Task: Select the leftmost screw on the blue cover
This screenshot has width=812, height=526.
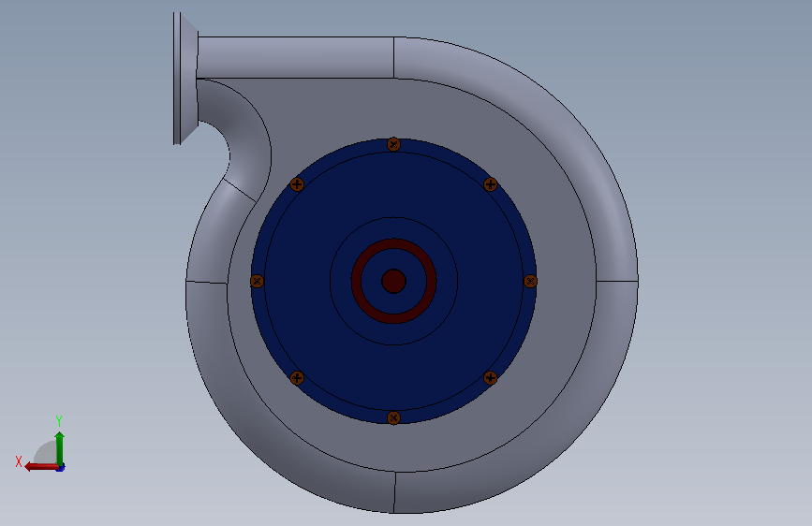Action: pos(257,281)
